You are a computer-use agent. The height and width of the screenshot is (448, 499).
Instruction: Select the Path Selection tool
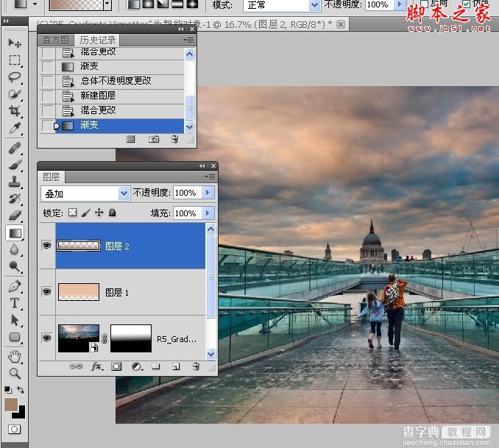[15, 320]
